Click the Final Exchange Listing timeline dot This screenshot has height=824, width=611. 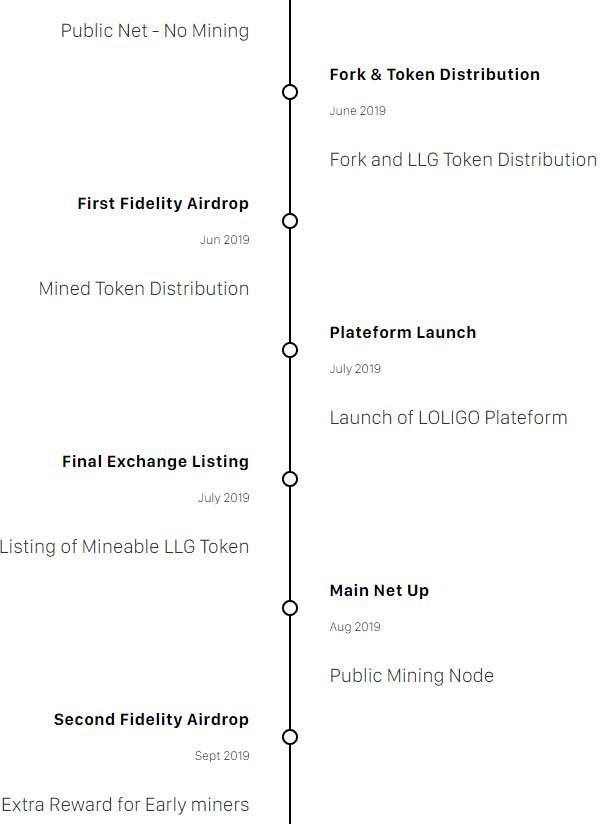pos(290,479)
